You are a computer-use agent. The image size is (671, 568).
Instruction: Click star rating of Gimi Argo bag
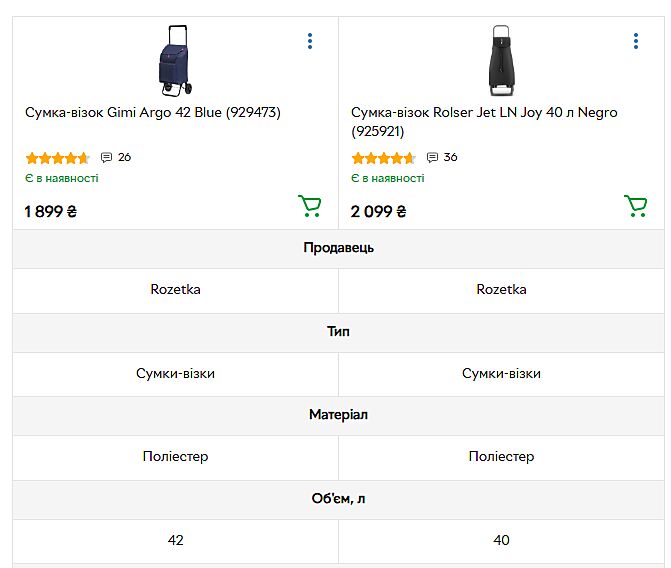click(x=58, y=158)
